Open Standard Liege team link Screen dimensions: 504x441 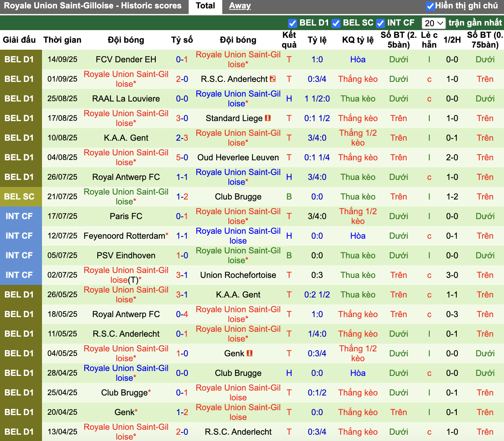[234, 118]
